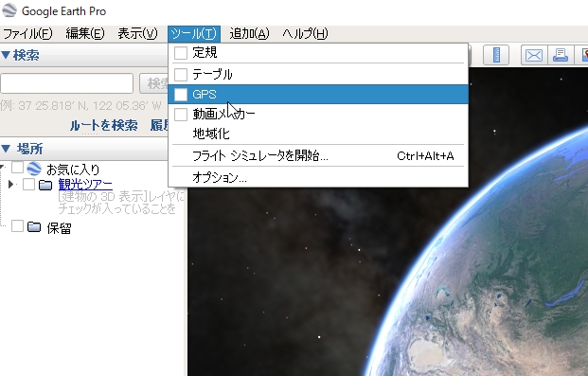Viewport: 588px width, 376px height.
Task: Collapse the お気に入り tree node
Action: 3,167
